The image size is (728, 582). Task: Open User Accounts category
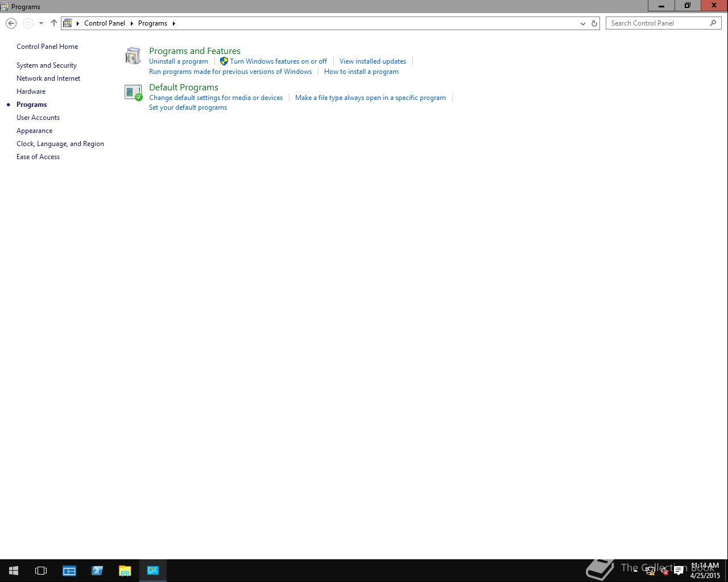(x=38, y=118)
